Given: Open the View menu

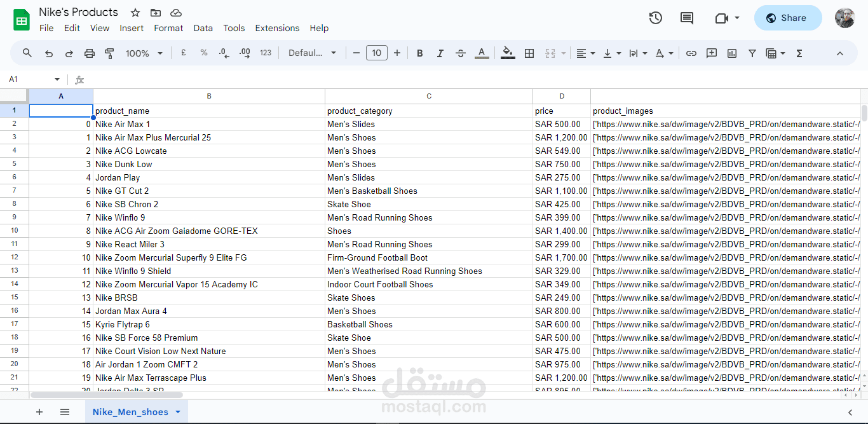Looking at the screenshot, I should (100, 28).
